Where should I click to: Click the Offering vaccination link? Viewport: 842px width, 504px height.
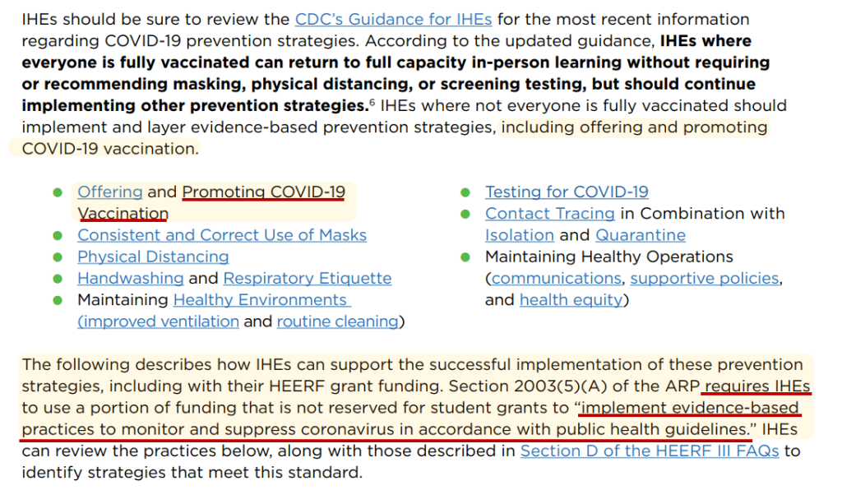(110, 192)
